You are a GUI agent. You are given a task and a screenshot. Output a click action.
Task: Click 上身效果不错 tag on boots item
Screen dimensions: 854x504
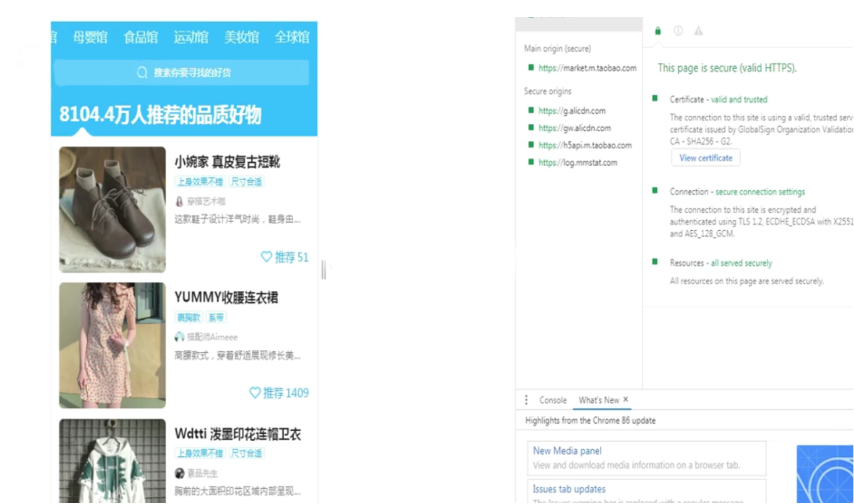(200, 182)
